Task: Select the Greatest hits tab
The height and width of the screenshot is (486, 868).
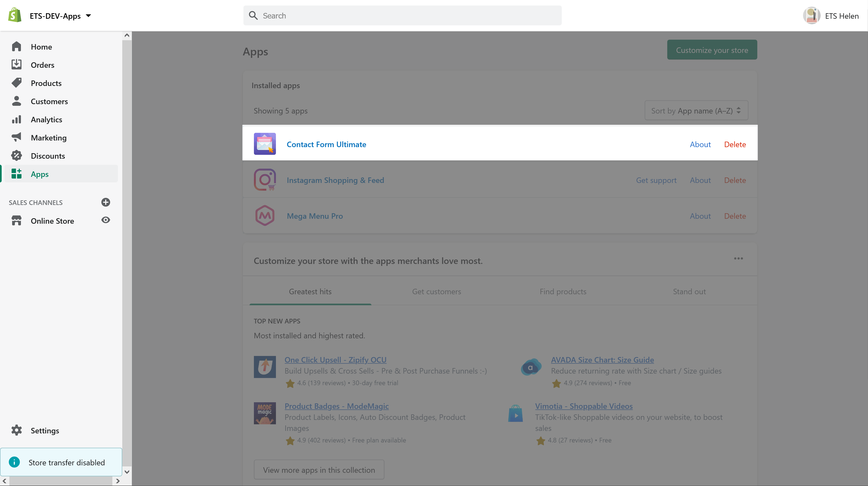Action: click(x=310, y=291)
